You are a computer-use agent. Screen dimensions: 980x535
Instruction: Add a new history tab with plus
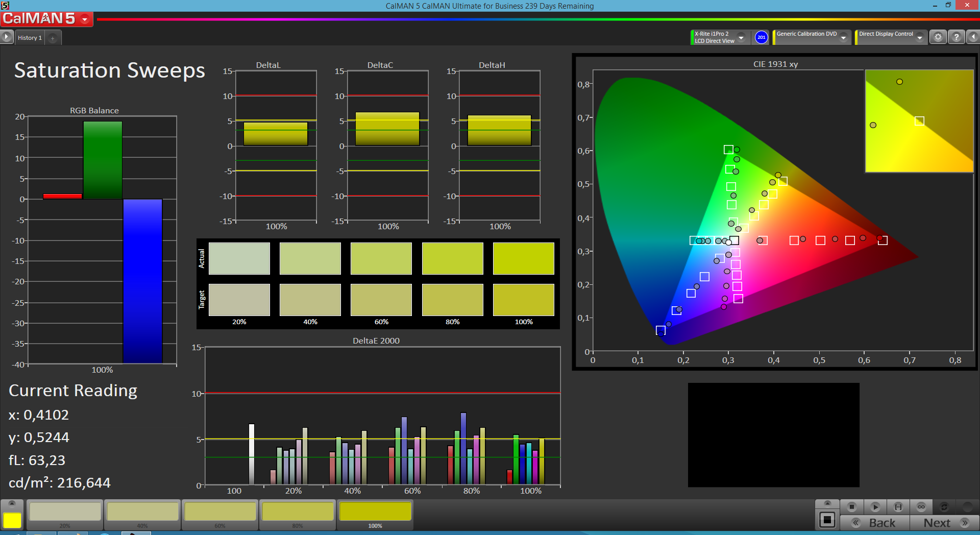[53, 38]
